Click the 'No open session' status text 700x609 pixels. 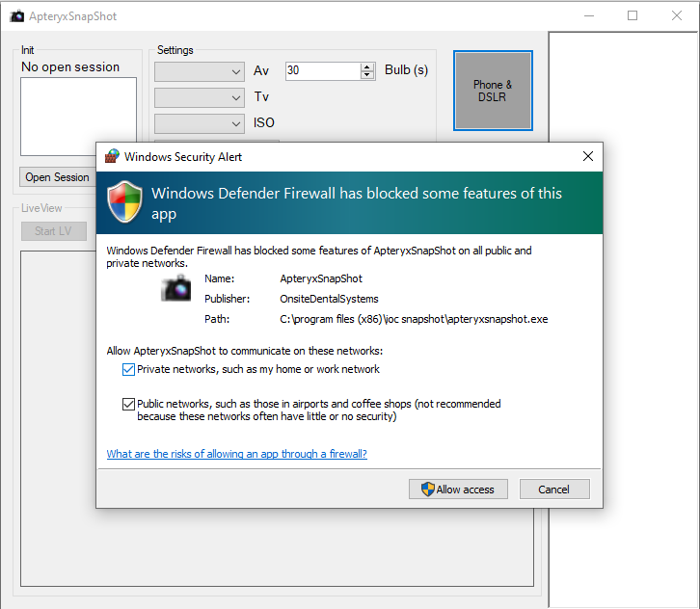tap(70, 66)
